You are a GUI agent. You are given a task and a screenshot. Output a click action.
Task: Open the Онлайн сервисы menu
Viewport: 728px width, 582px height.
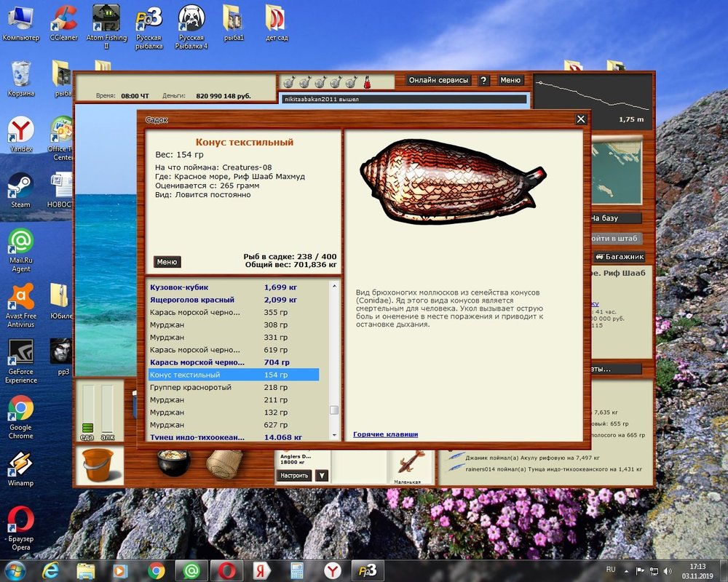[x=438, y=81]
